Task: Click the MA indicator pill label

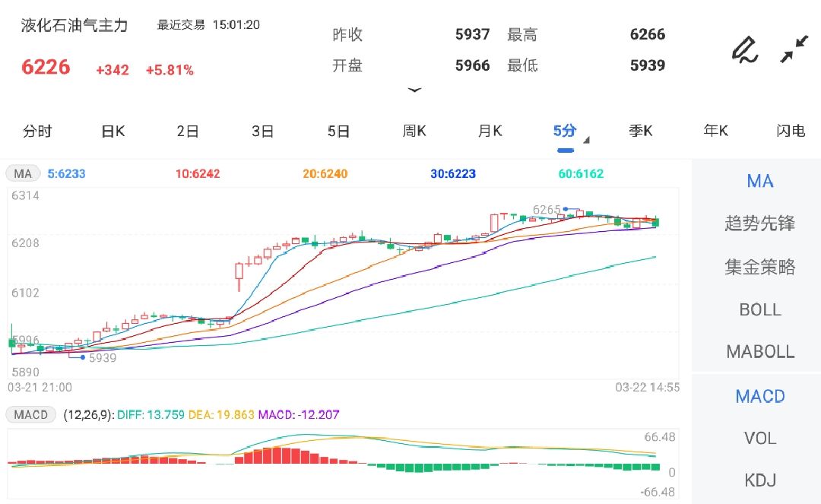Action: (23, 174)
